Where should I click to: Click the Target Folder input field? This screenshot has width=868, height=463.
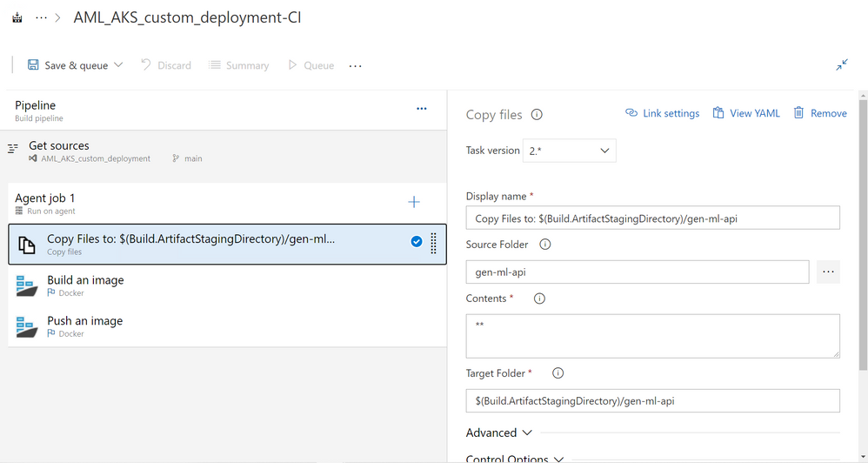[652, 401]
